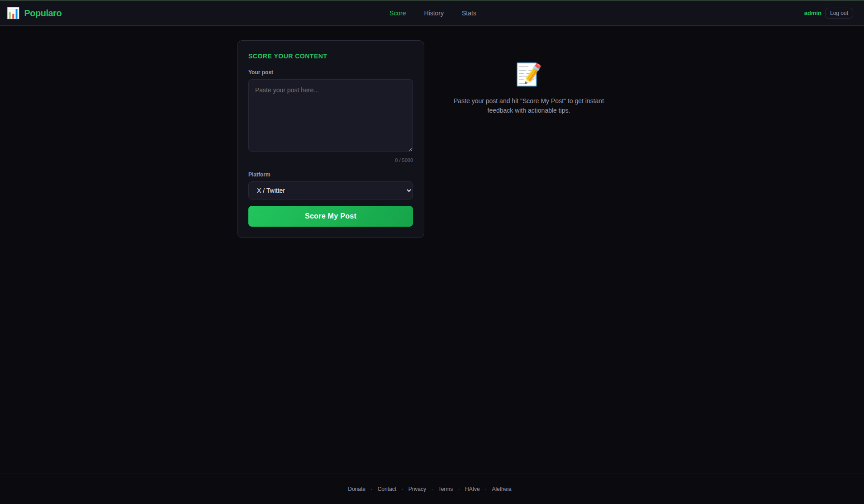Click the textarea resize handle
This screenshot has height=504, width=864.
point(410,149)
